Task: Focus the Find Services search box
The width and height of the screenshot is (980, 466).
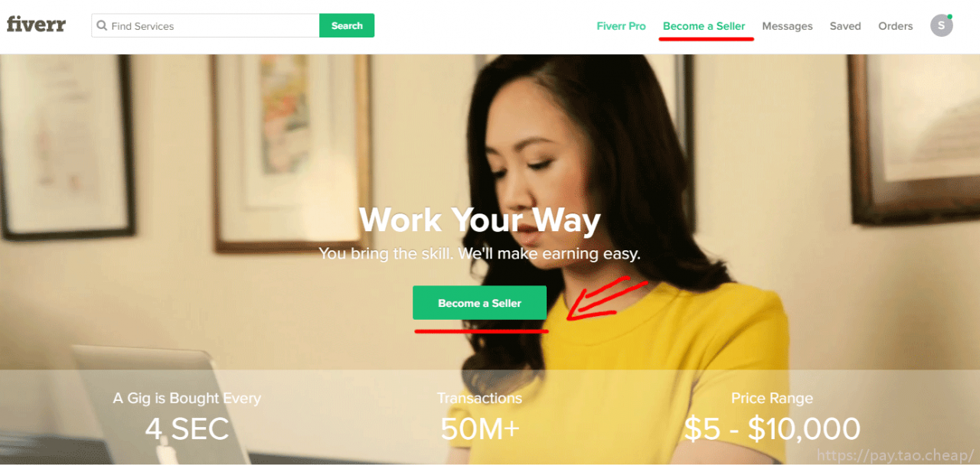Action: [205, 25]
